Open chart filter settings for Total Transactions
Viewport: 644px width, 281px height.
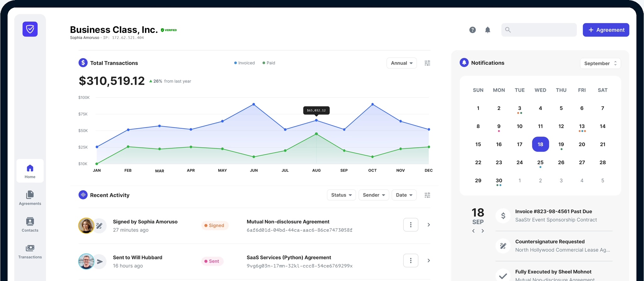427,63
